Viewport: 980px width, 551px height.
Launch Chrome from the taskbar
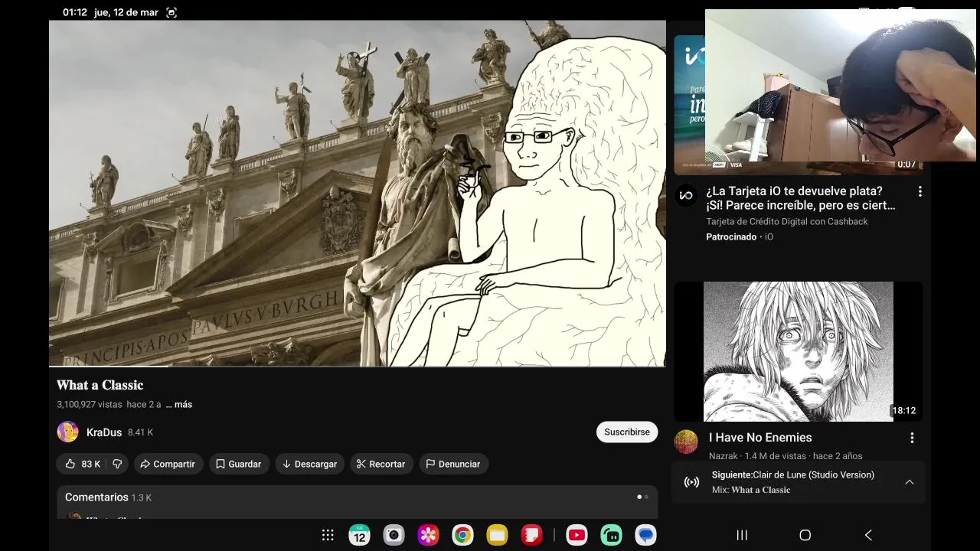point(462,535)
